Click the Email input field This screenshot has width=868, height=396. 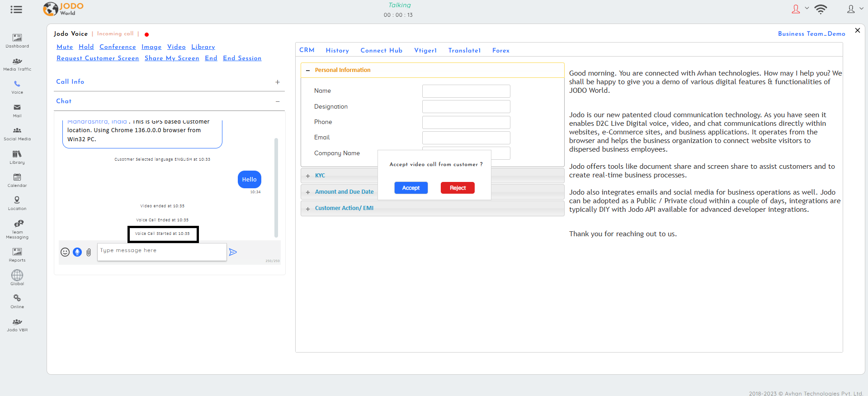pos(466,138)
